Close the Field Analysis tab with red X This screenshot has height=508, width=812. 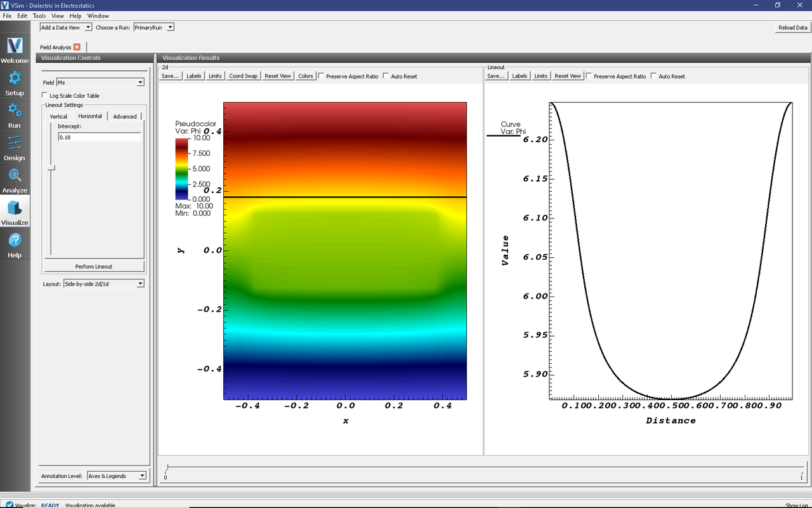(77, 47)
